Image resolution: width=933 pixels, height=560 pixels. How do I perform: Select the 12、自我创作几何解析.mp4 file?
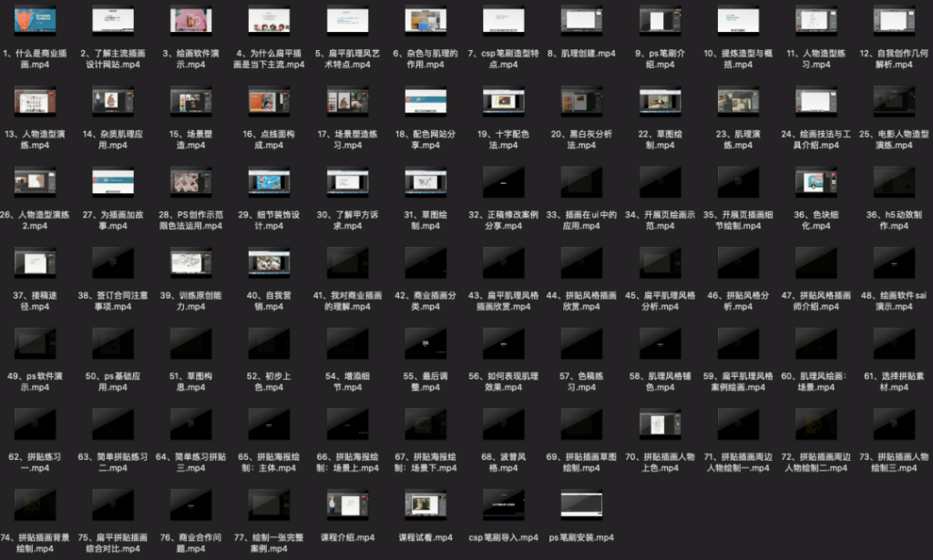(894, 20)
